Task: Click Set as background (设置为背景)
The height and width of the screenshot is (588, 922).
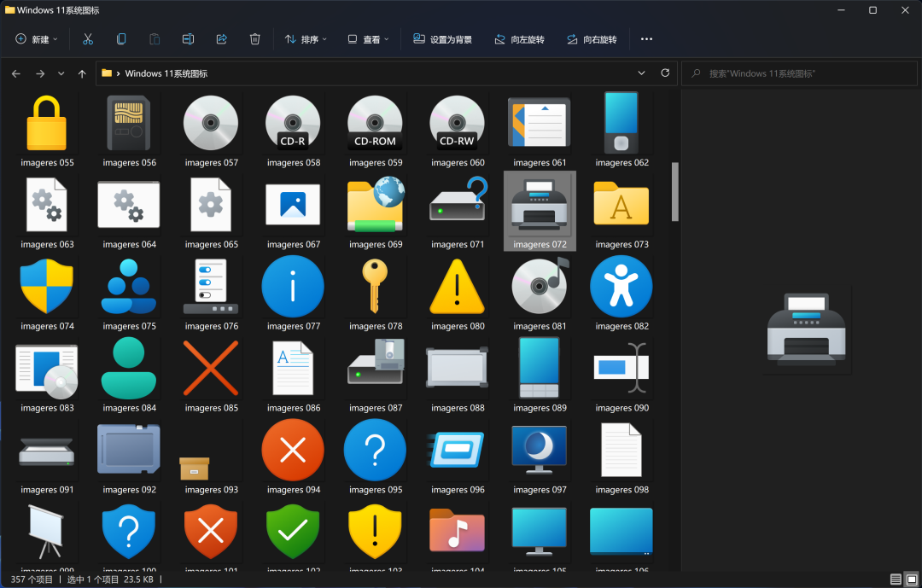Action: click(443, 39)
